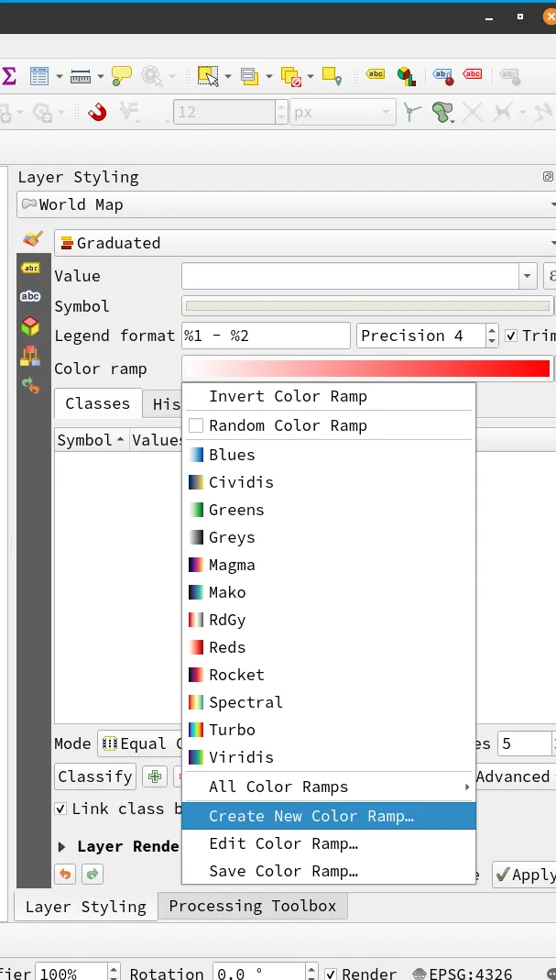Open the Equal Count mode dropdown
This screenshot has width=556, height=980.
pos(139,743)
